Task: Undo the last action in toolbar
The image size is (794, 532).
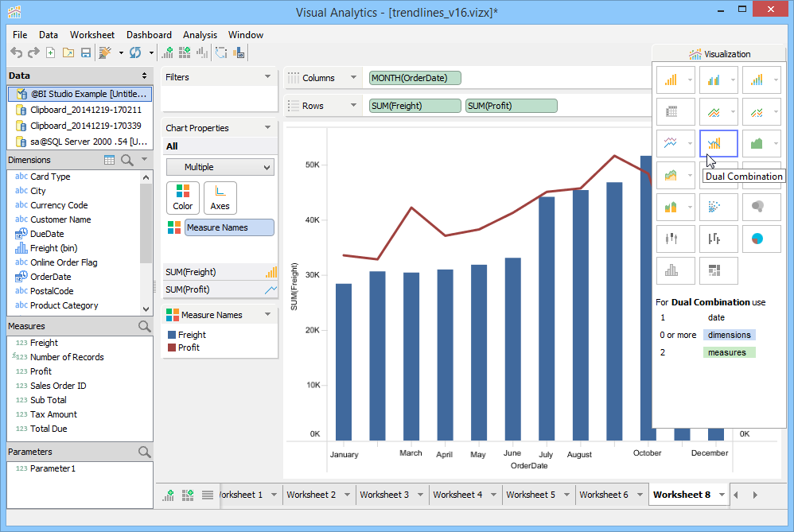Action: [x=17, y=52]
